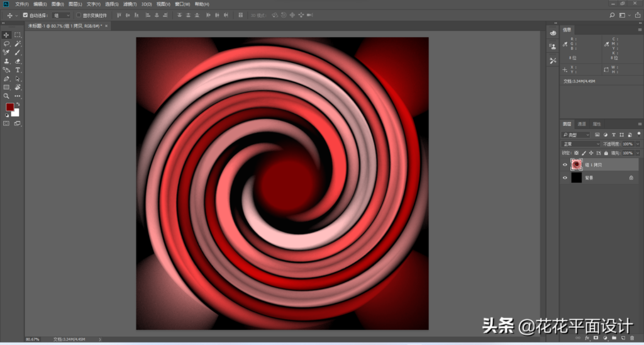This screenshot has height=345, width=644.
Task: Toggle lock position icon
Action: pyautogui.click(x=591, y=153)
